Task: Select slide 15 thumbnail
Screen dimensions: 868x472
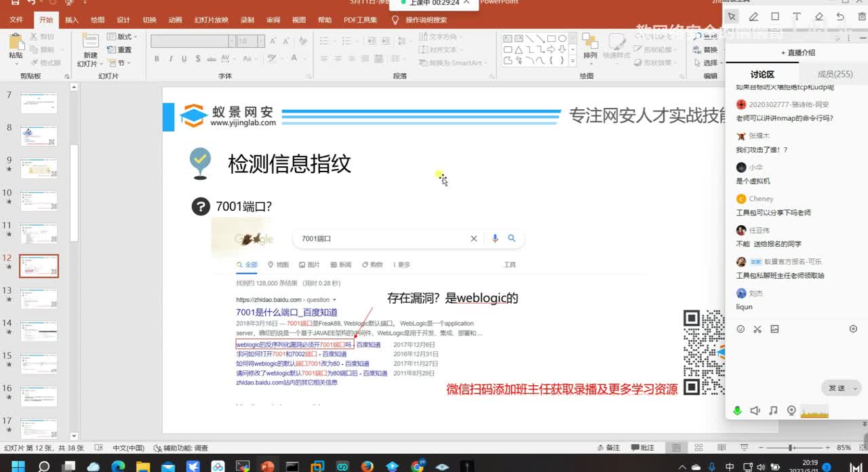Action: (39, 363)
